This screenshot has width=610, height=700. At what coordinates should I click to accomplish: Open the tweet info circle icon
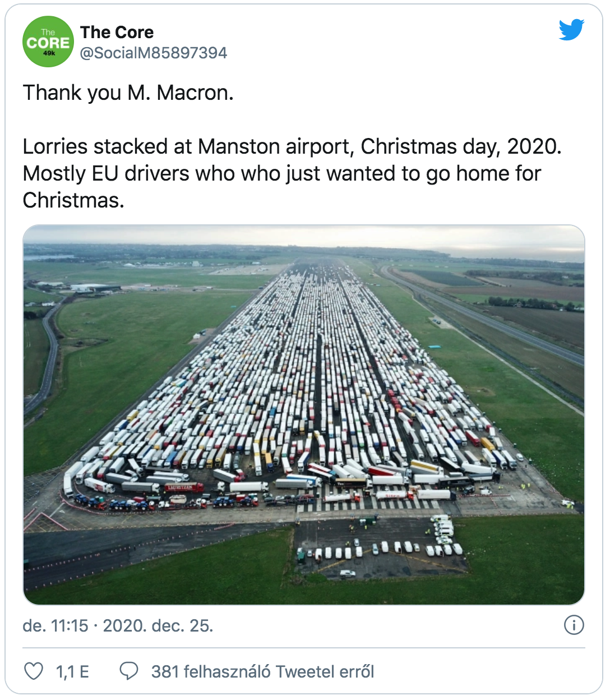click(x=574, y=625)
